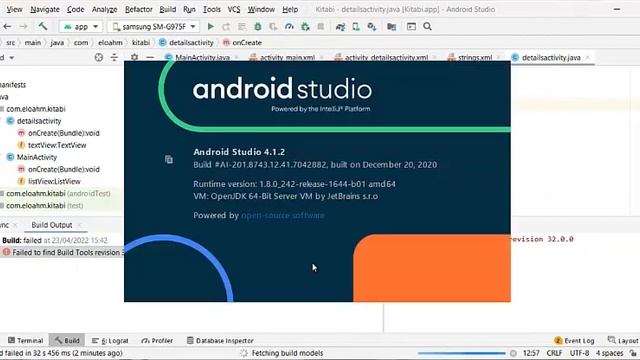The height and width of the screenshot is (360, 640).
Task: Click the red build error icon
Action: pyautogui.click(x=6, y=252)
